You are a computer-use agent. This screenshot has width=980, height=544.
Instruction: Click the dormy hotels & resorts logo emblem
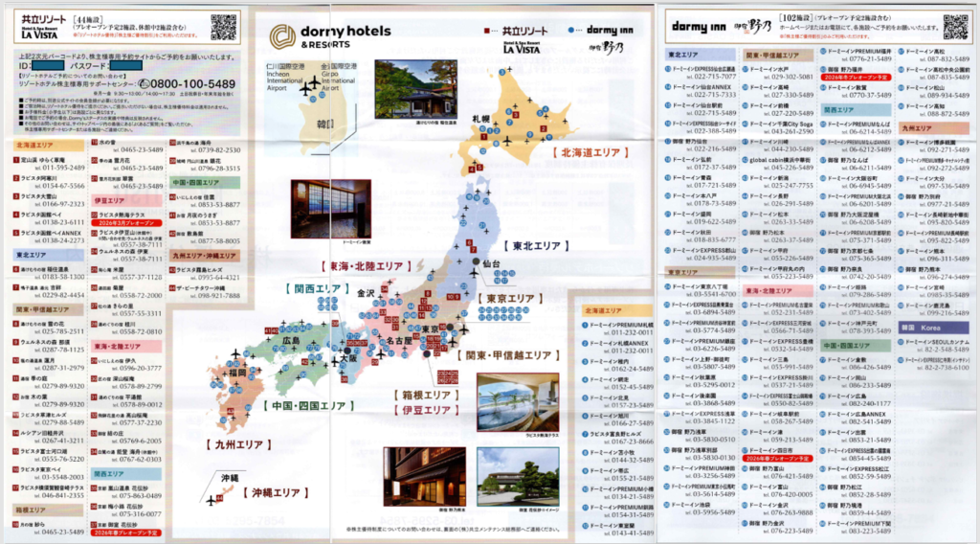[282, 37]
